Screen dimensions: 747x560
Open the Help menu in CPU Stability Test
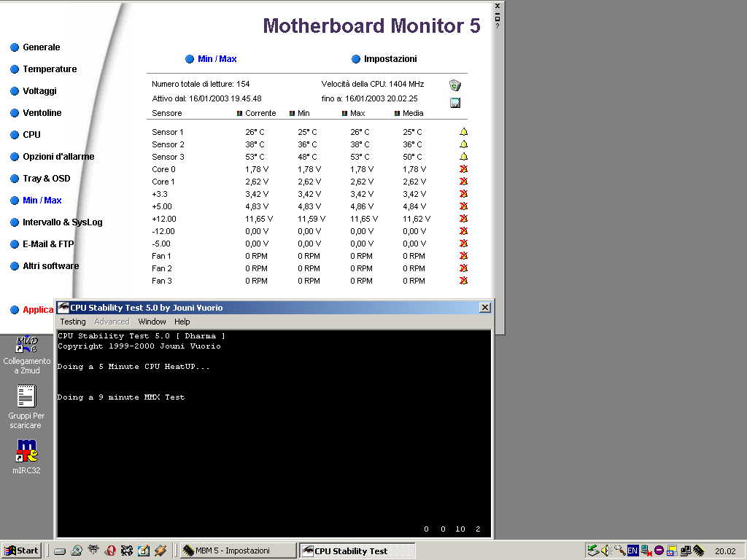pos(182,322)
